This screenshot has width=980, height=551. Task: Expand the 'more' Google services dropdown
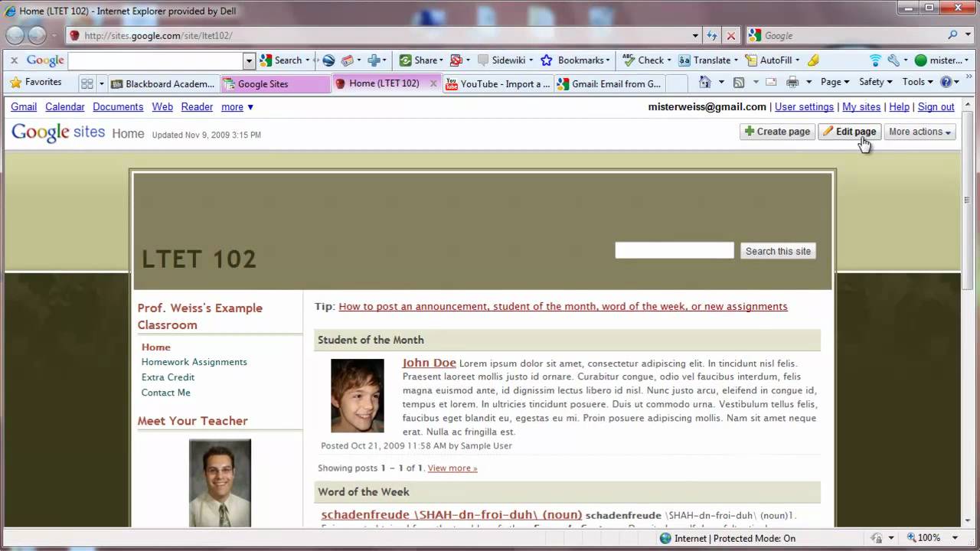(x=237, y=107)
